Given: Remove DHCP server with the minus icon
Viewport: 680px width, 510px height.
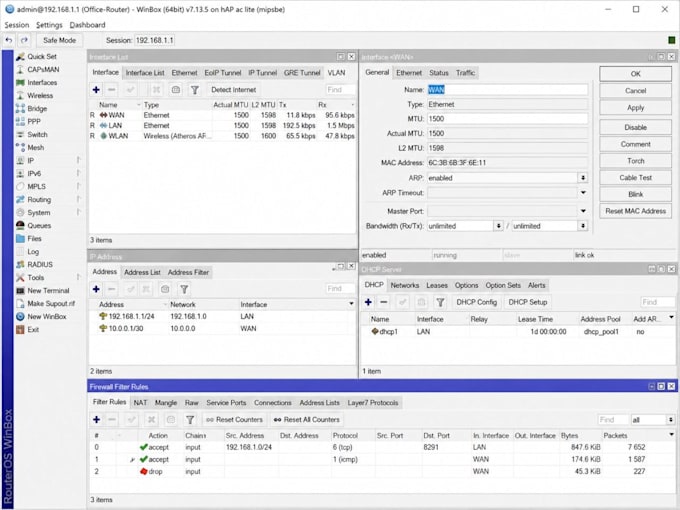Looking at the screenshot, I should point(384,302).
